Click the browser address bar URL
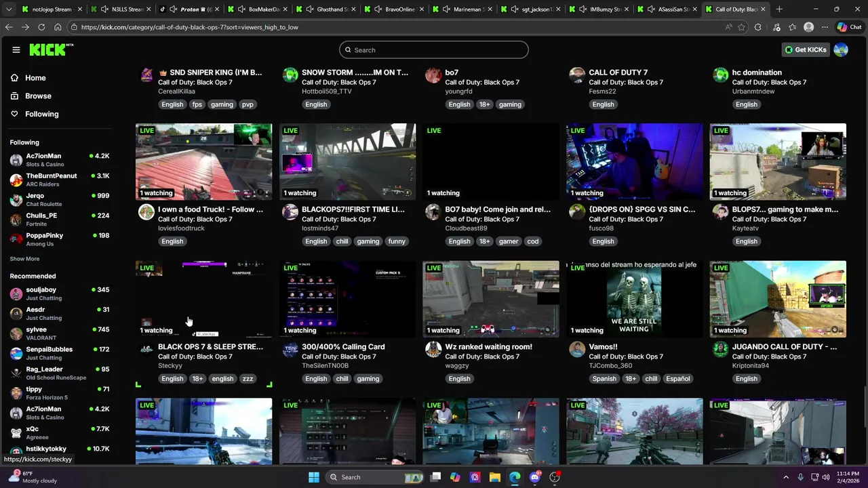Image resolution: width=868 pixels, height=488 pixels. (x=189, y=27)
